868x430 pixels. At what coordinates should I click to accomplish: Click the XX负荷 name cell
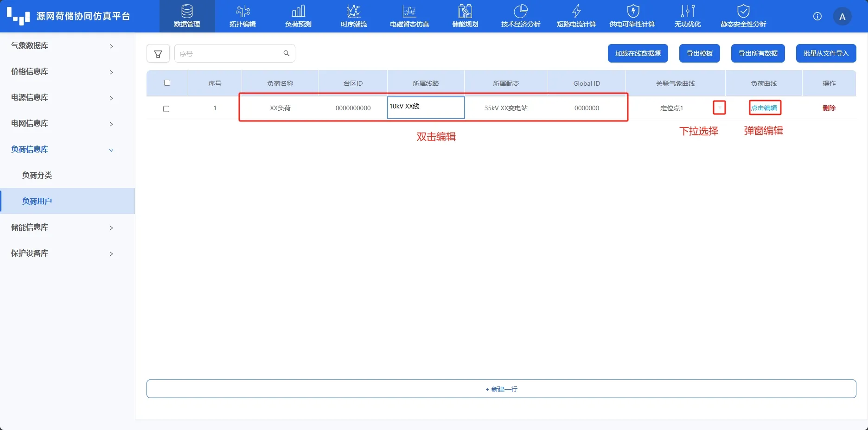(x=280, y=108)
